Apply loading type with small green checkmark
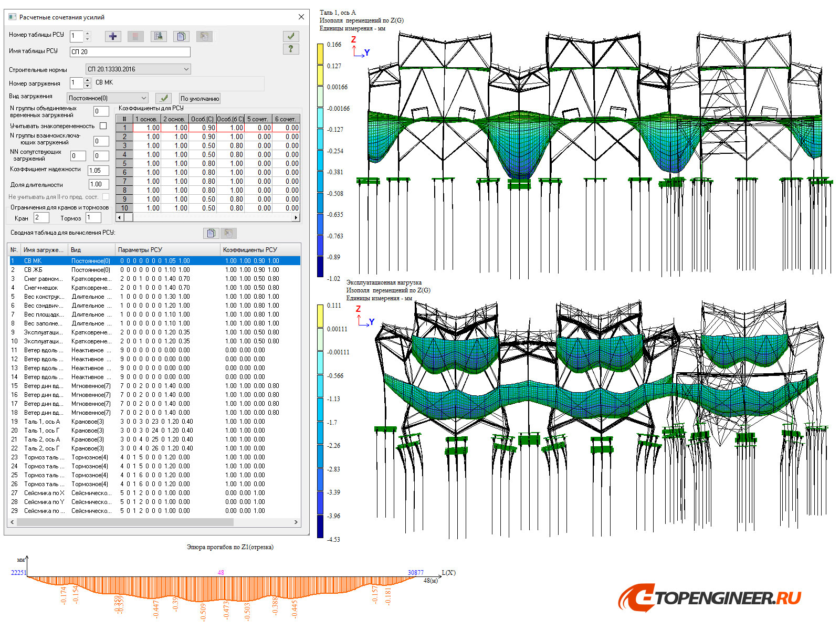Viewport: 840px width, 630px height. [164, 98]
